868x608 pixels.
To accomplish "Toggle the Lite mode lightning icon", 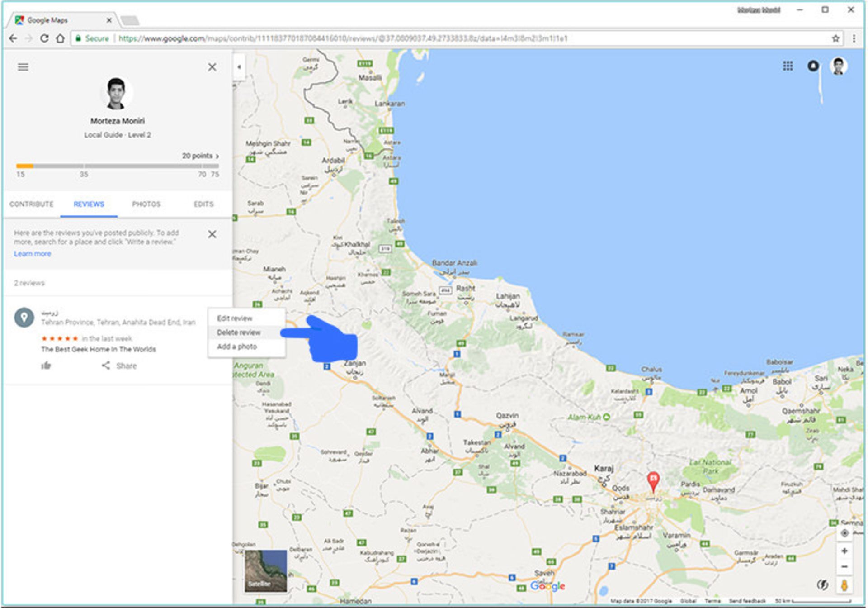I will (822, 585).
